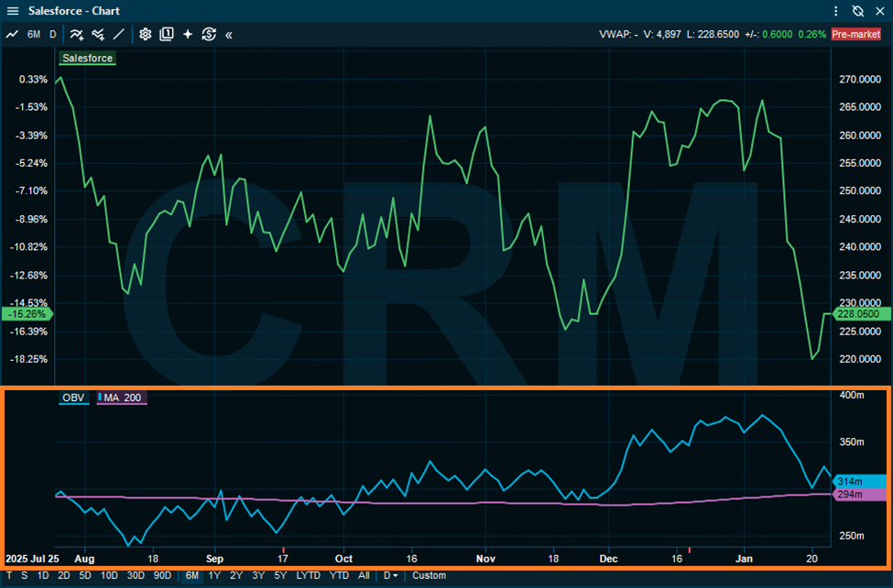
Task: Select the LYTD time range
Action: coord(308,575)
